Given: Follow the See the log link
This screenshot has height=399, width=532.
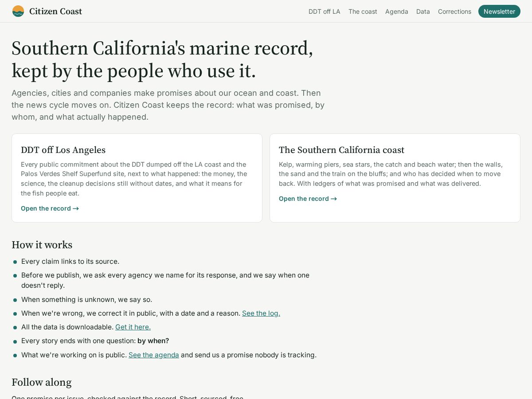Looking at the screenshot, I should coord(261,313).
